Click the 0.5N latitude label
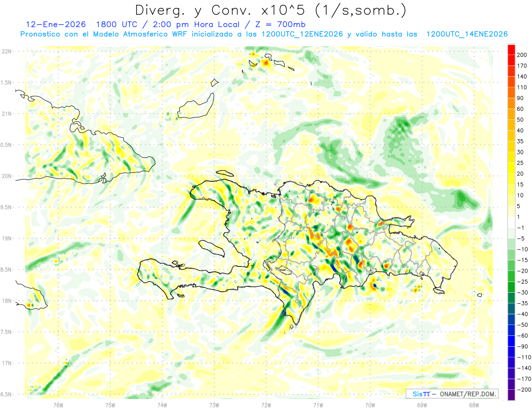Viewport: 532px width, 411px height. (6, 145)
